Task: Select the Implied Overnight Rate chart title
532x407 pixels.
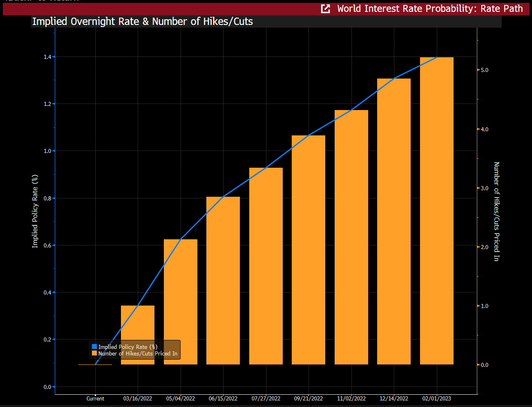Action: point(142,21)
